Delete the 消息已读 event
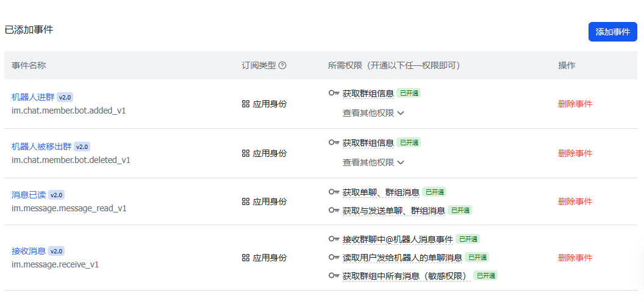This screenshot has width=644, height=301. click(575, 201)
